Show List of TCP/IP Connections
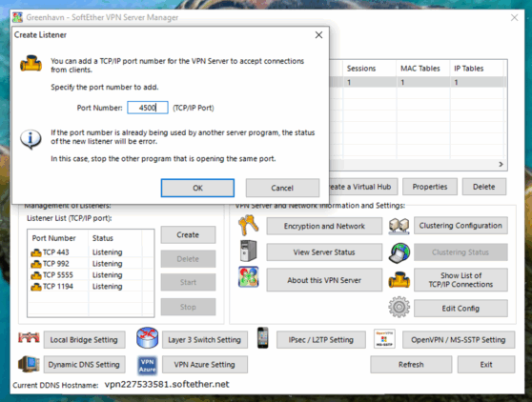532x402 pixels. (460, 280)
